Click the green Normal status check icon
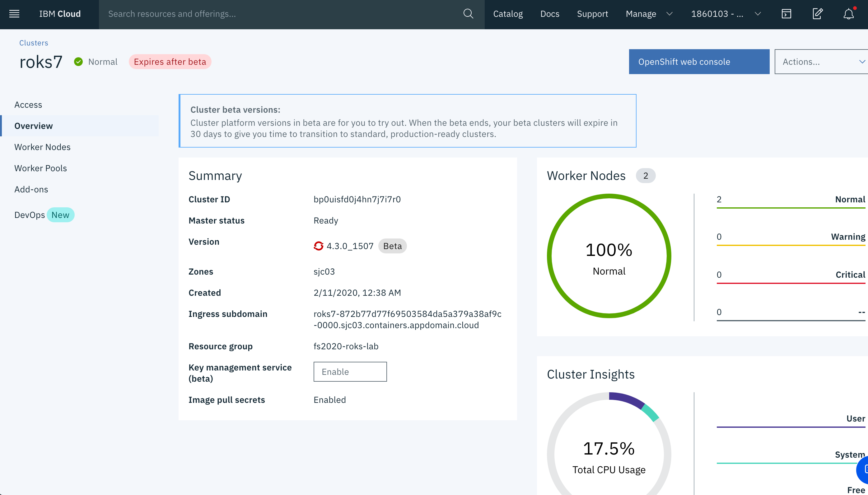 [78, 62]
